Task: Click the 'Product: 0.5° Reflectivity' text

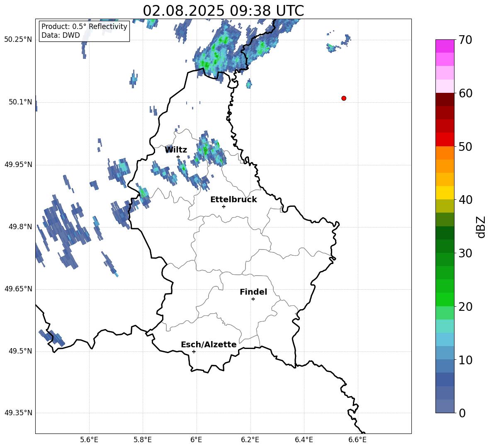Action: tap(84, 27)
